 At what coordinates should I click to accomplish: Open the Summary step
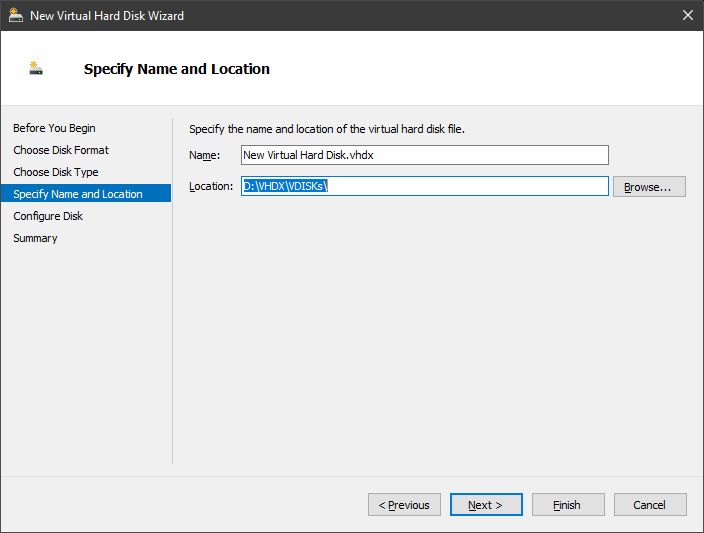(x=35, y=238)
